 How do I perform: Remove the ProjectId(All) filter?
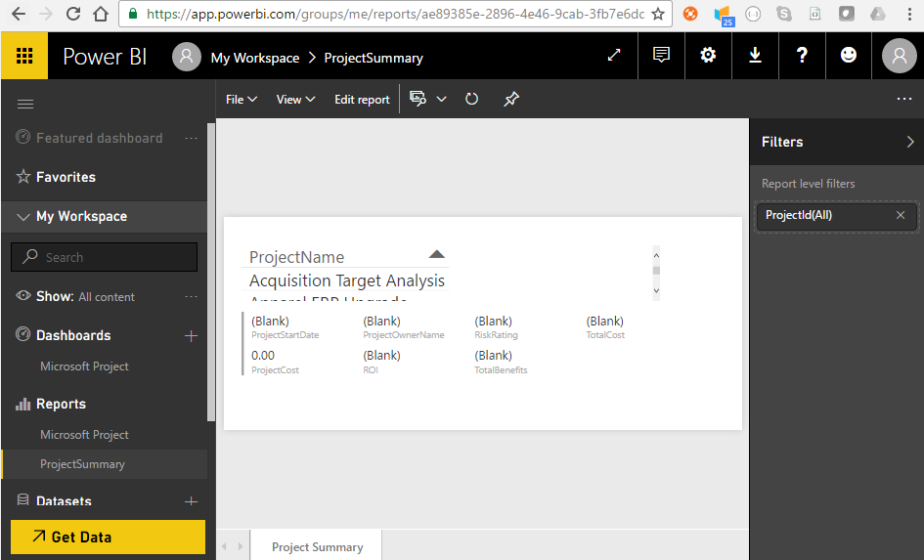tap(901, 215)
